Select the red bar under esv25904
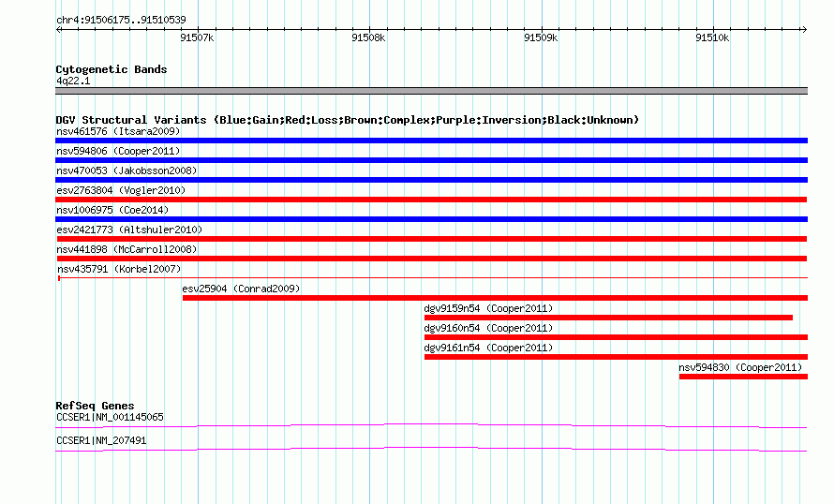Image resolution: width=834 pixels, height=504 pixels. [x=495, y=298]
